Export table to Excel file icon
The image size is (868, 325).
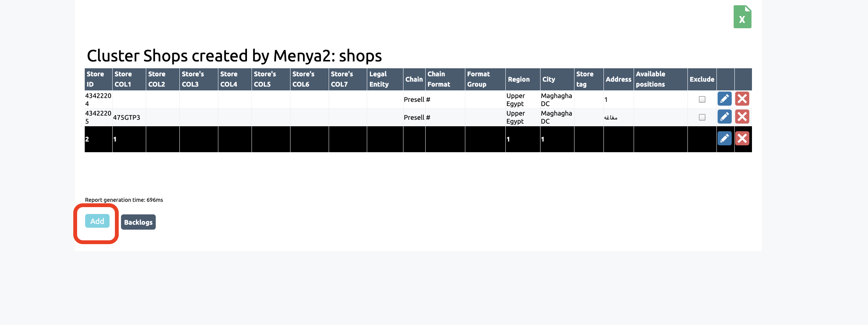coord(742,17)
